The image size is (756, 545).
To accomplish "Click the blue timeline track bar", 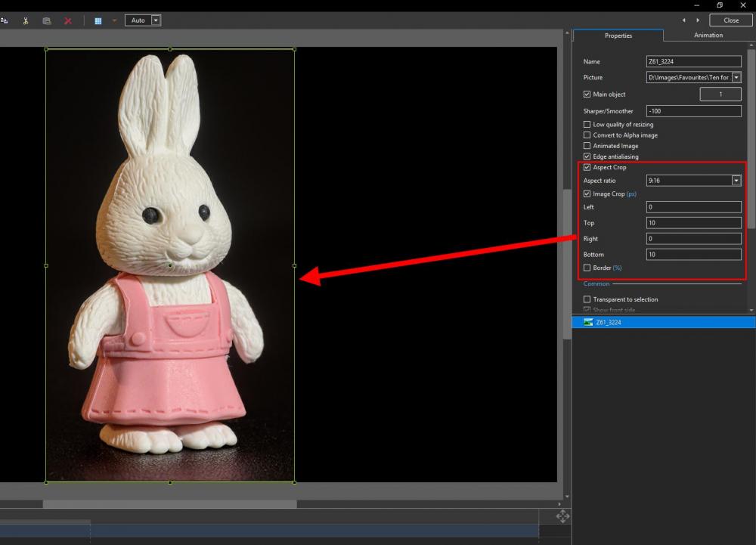I will [x=269, y=531].
